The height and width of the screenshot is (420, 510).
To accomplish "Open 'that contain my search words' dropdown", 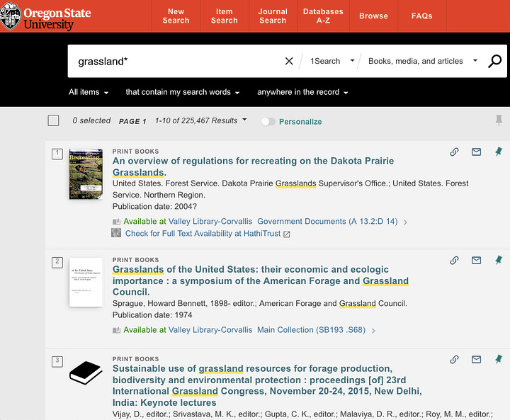I will coord(183,92).
